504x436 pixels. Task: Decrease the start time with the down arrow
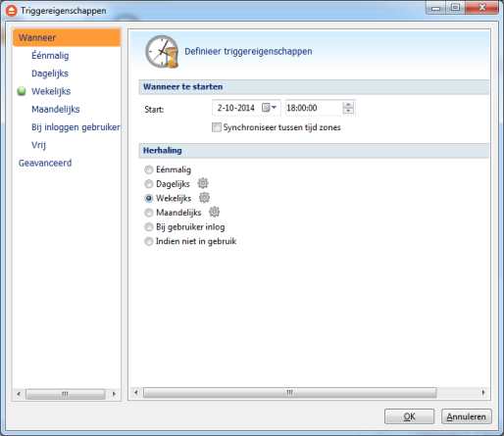[x=348, y=111]
